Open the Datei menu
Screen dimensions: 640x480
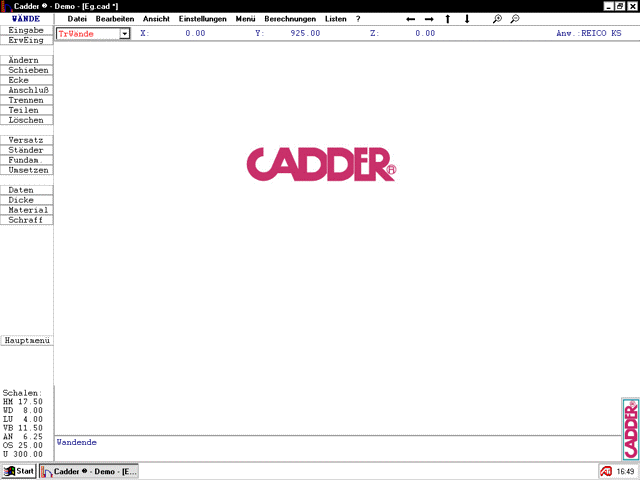click(x=77, y=19)
